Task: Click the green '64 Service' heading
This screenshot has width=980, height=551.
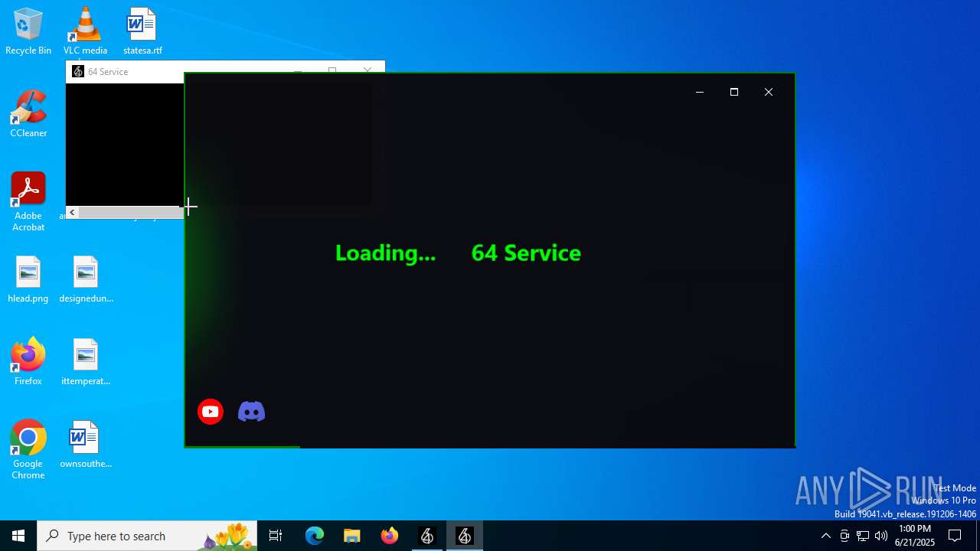Action: click(526, 253)
